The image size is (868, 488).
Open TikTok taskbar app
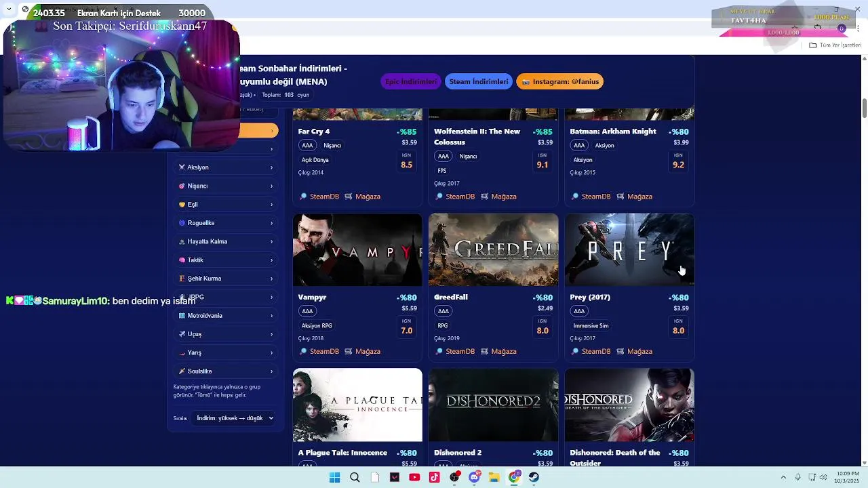435,477
